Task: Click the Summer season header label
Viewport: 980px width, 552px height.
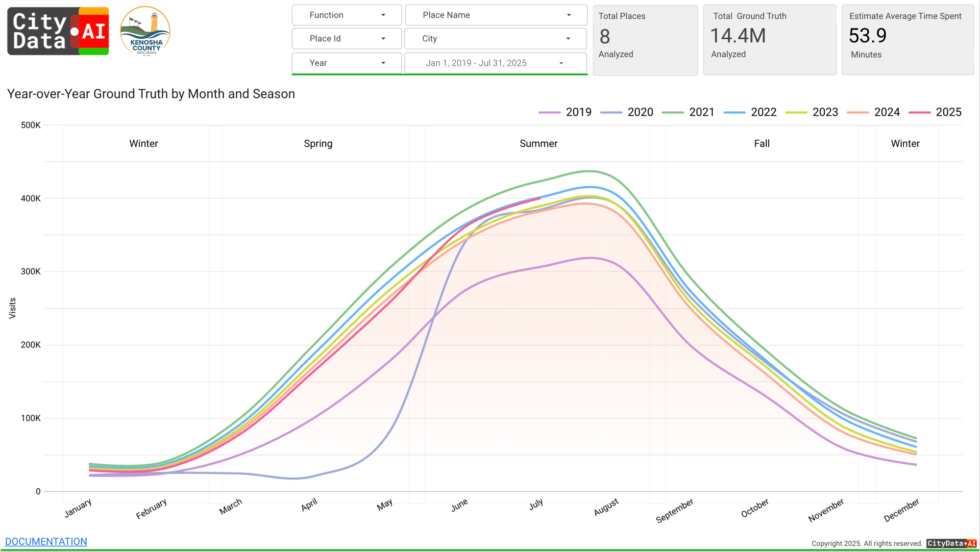Action: (538, 144)
